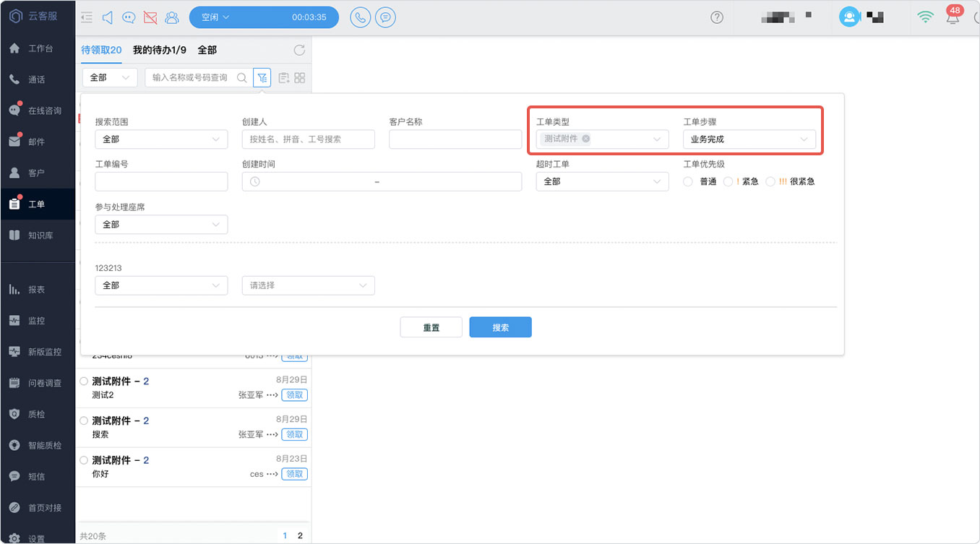Expand the 工单类型 dropdown
Image resolution: width=980 pixels, height=544 pixels.
(x=602, y=139)
